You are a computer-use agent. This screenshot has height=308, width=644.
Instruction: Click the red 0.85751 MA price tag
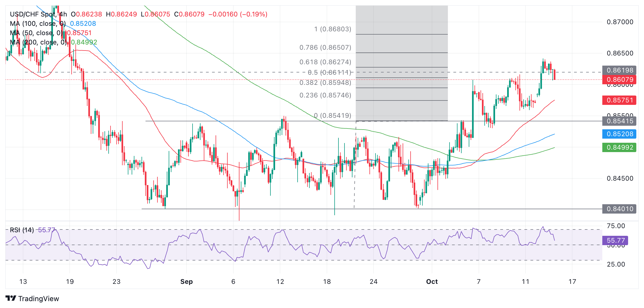click(619, 100)
